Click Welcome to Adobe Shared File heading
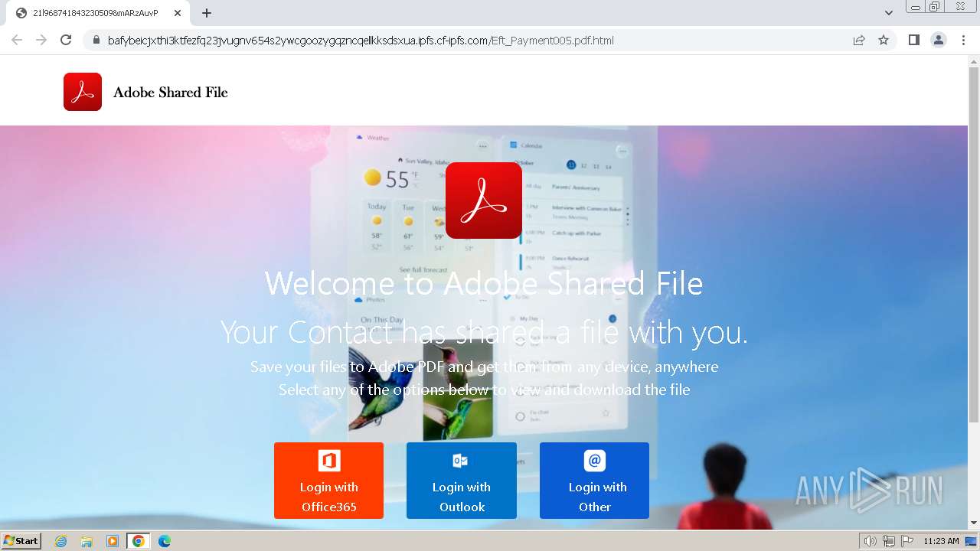The image size is (980, 551). (484, 283)
